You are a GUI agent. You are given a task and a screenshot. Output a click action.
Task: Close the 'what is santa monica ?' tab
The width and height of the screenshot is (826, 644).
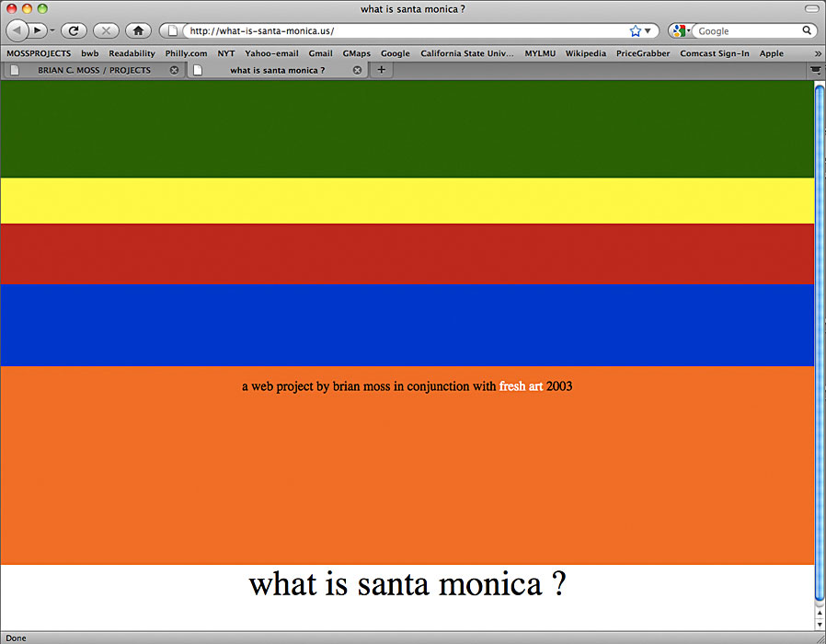point(357,70)
